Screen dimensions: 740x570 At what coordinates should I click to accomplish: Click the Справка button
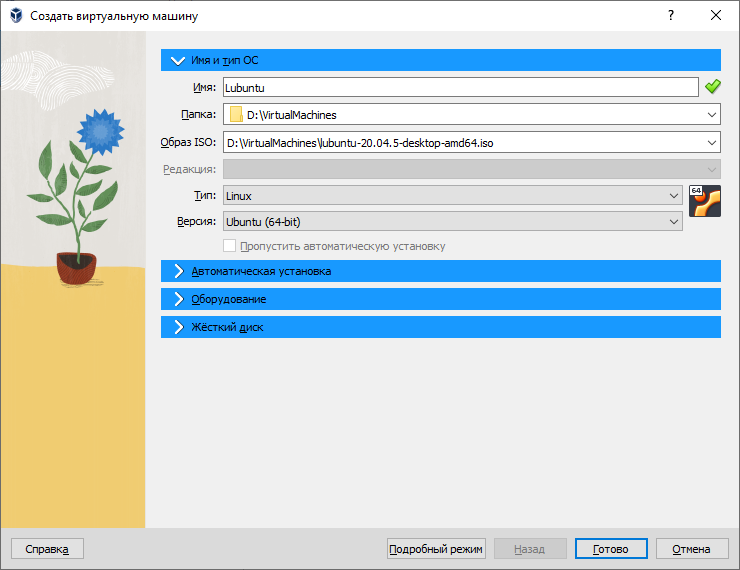click(47, 549)
